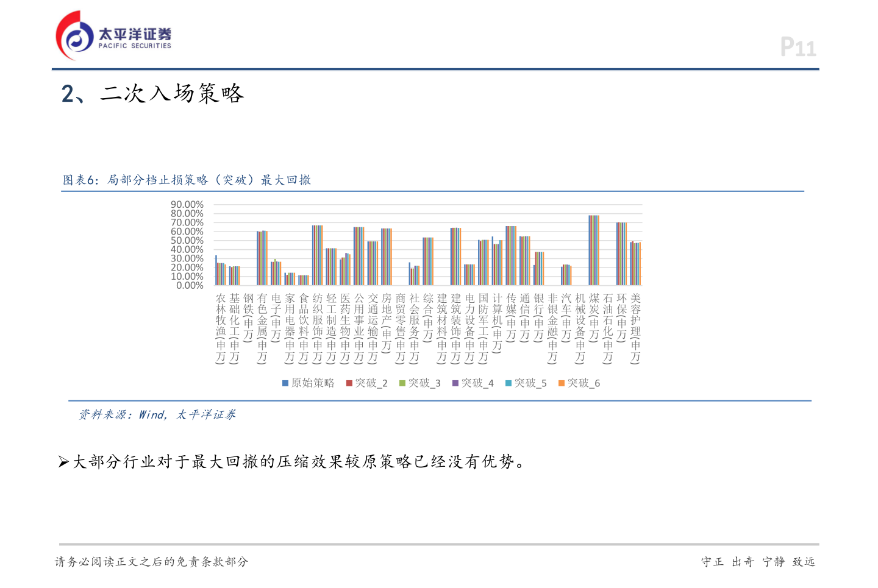
Task: Click the 40.00% y-axis label
Action: pos(187,250)
